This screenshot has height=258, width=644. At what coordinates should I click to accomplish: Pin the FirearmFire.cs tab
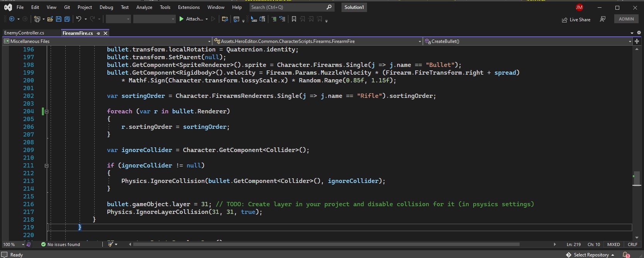click(x=98, y=33)
